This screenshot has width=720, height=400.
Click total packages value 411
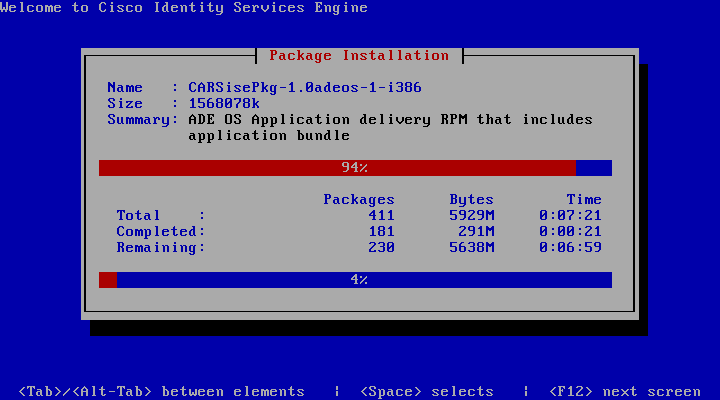381,215
